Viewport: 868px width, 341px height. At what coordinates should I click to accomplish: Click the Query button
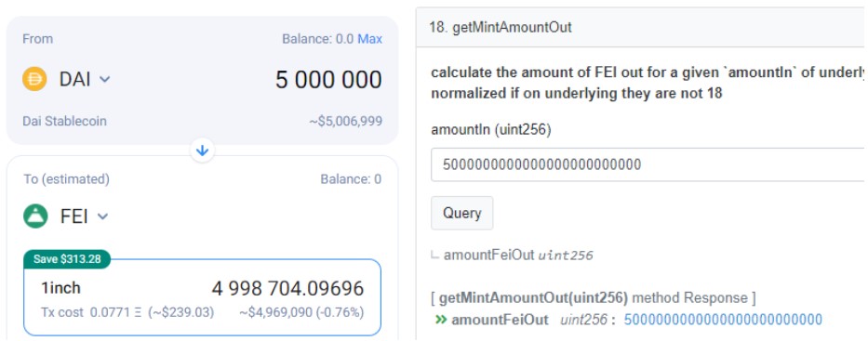[x=462, y=213]
